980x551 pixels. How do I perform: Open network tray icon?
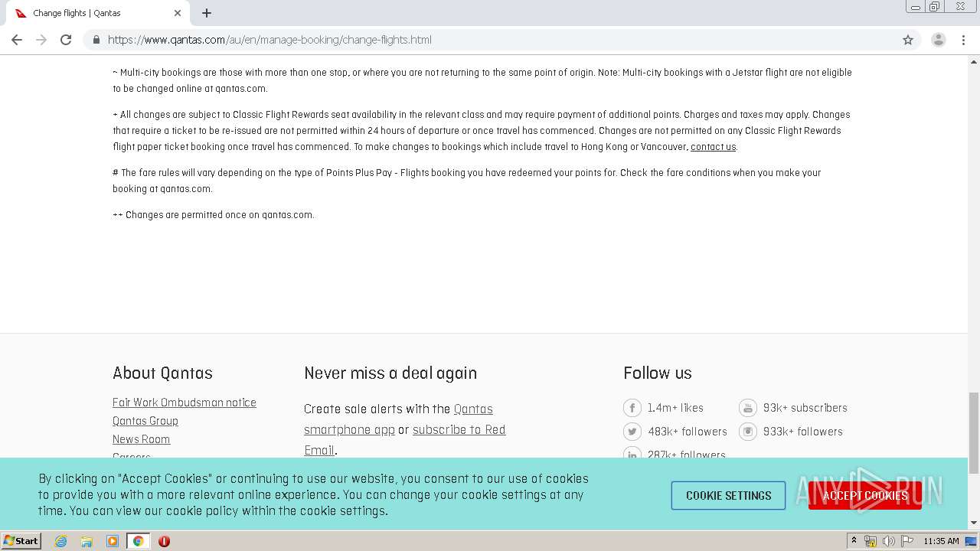coord(870,541)
